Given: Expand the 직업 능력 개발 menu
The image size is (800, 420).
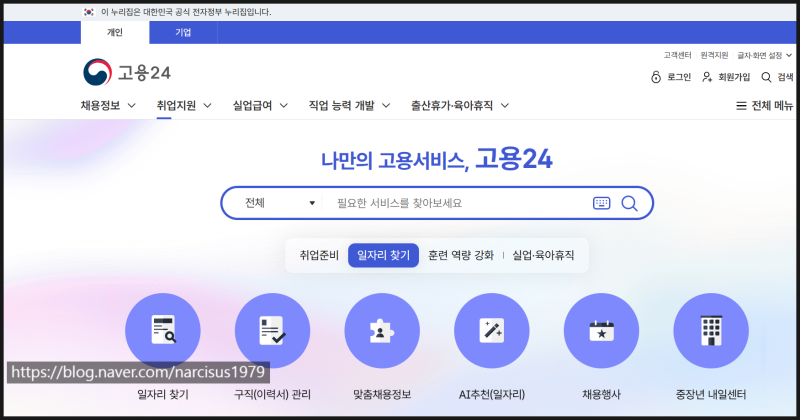Looking at the screenshot, I should point(349,106).
